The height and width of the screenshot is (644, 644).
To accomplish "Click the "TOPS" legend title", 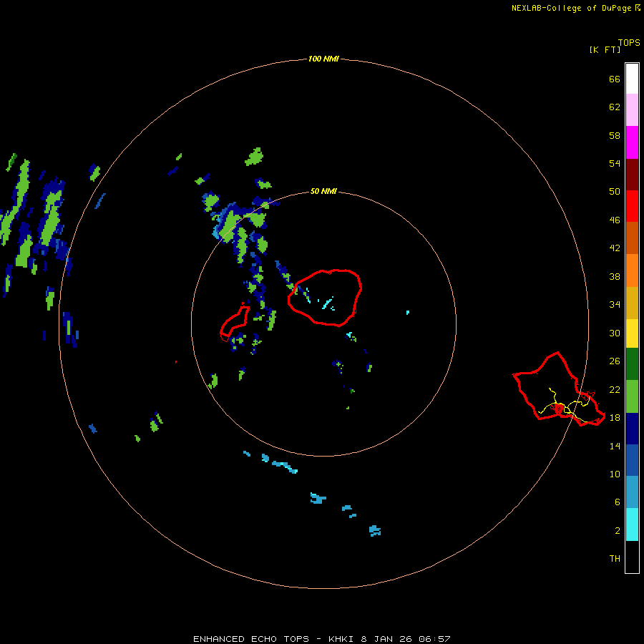I will tap(629, 42).
